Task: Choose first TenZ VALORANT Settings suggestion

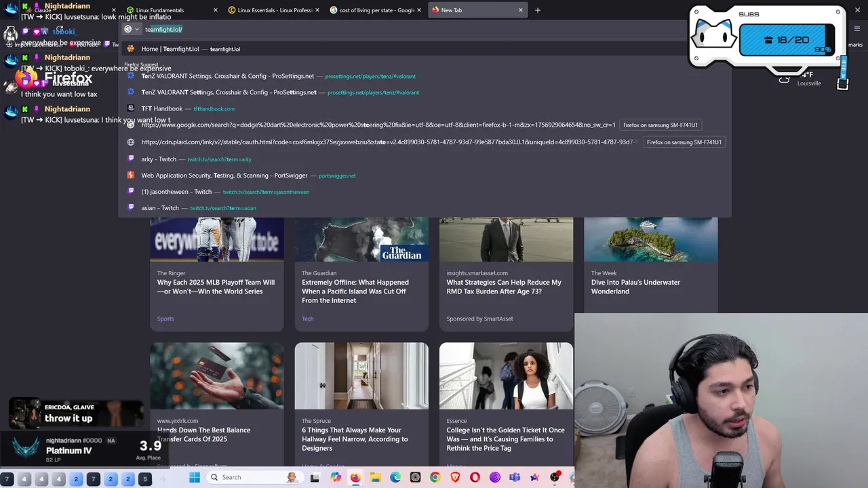Action: point(425,76)
